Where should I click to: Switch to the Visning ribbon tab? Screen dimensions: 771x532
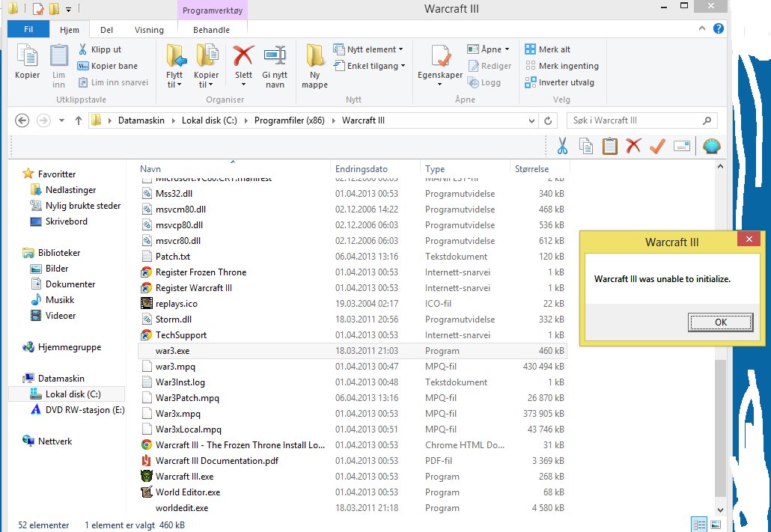tap(149, 29)
